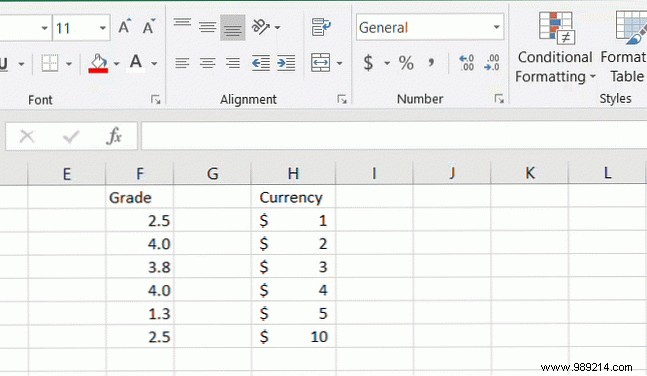Confirm entry with formula bar checkmark

(71, 136)
